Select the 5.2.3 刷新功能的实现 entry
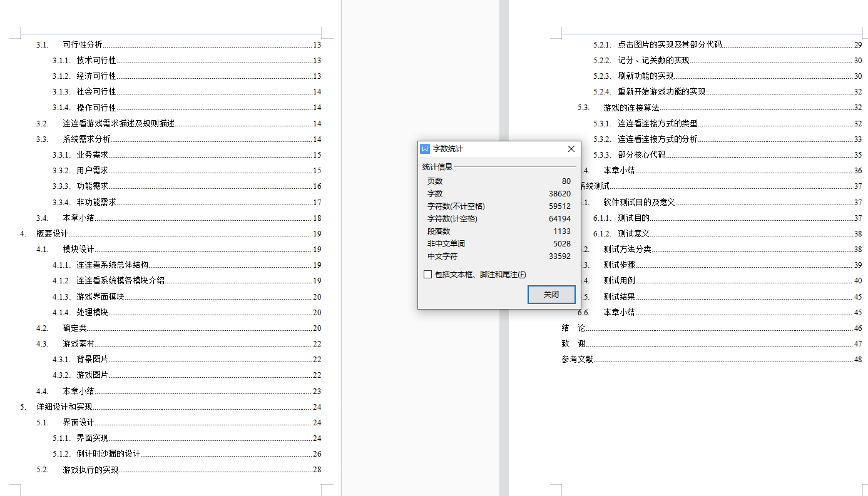This screenshot has width=868, height=496. [645, 76]
